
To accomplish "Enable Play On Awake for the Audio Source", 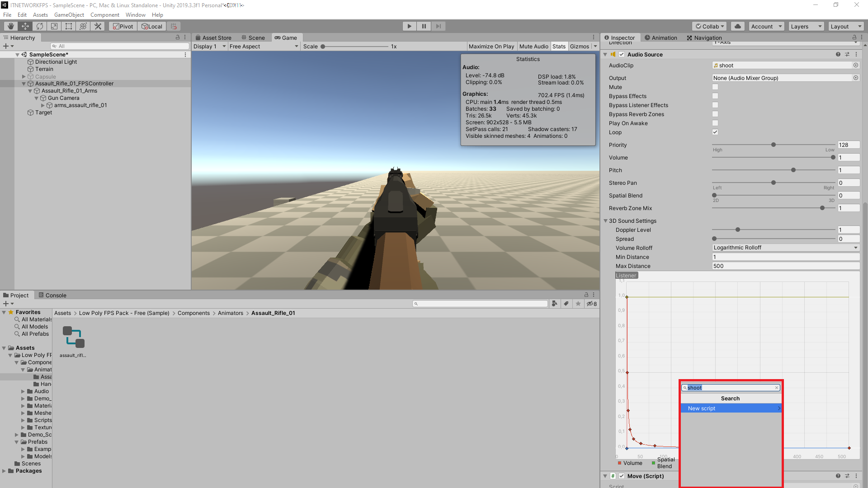I will click(x=715, y=123).
